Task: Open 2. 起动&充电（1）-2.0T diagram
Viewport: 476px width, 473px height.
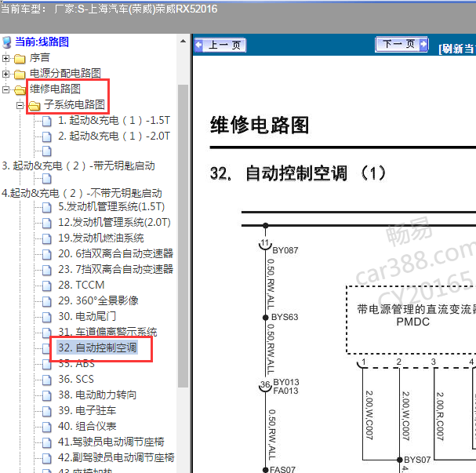Action: [x=114, y=136]
